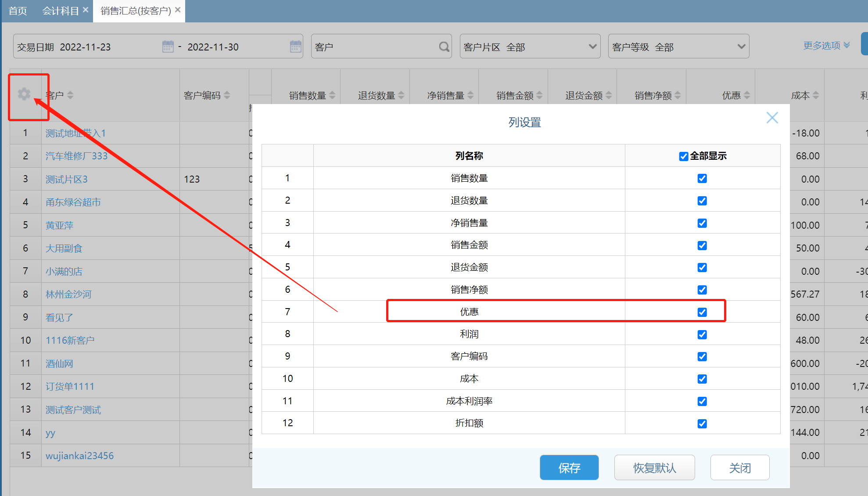This screenshot has height=496, width=868.
Task: Sort by 销售金额 column arrows
Action: 539,95
